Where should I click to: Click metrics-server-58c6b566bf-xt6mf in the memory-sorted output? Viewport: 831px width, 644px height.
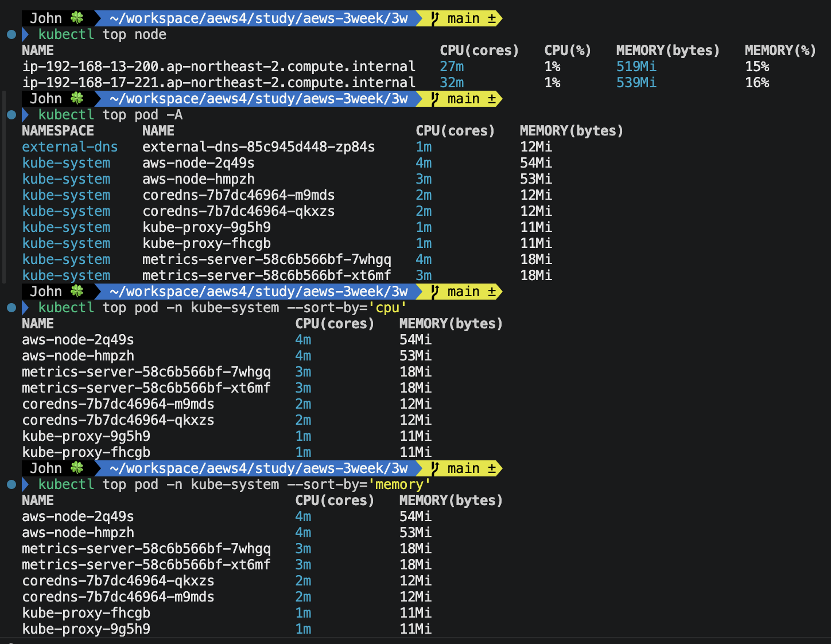146,565
